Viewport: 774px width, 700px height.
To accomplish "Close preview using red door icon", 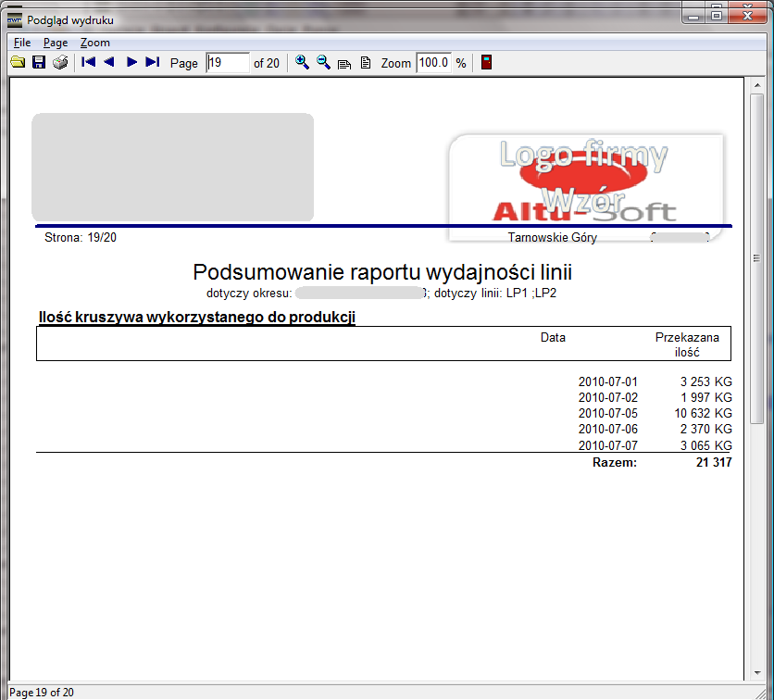I will coord(486,63).
